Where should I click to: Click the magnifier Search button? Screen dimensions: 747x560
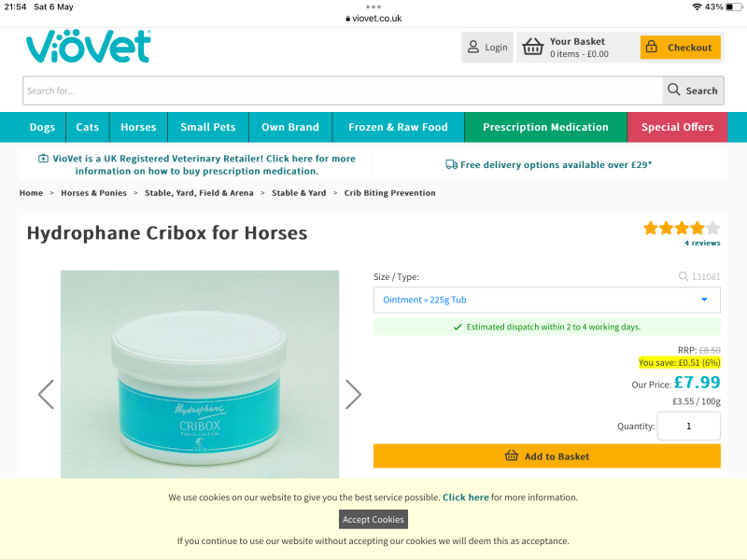pos(693,91)
